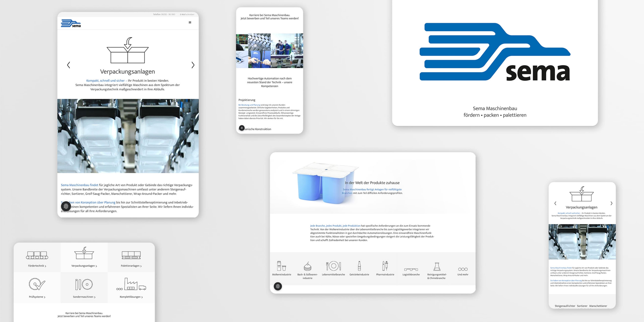644x322 pixels.
Task: Select the Palettieranlagen pallet icon
Action: click(x=131, y=255)
